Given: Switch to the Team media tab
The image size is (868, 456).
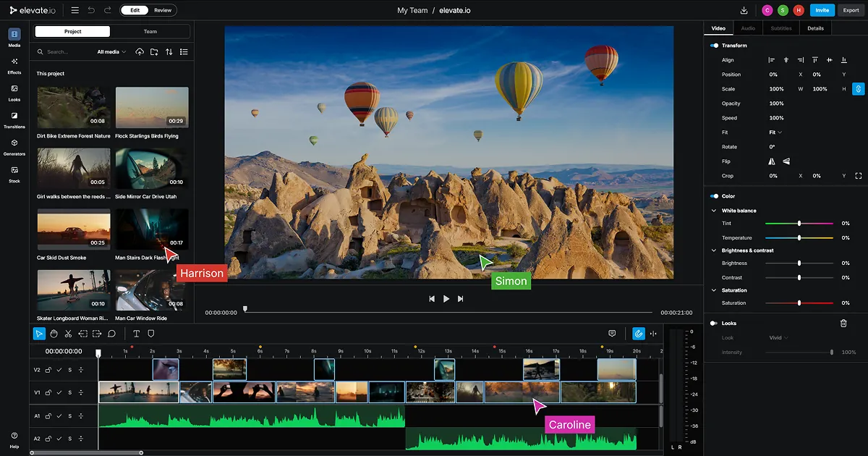Looking at the screenshot, I should click(150, 32).
